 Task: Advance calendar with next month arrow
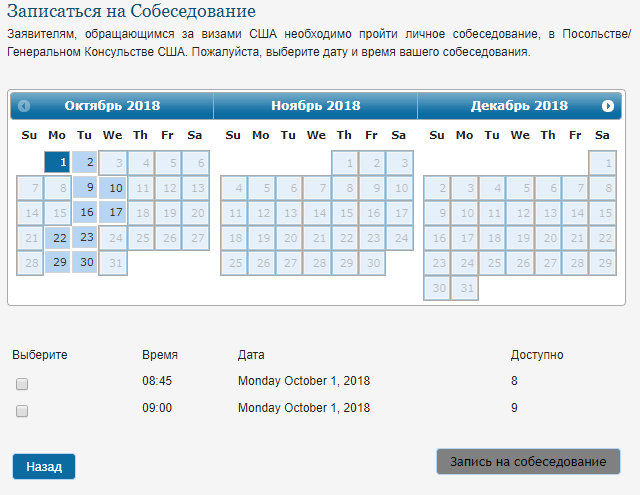coord(608,106)
